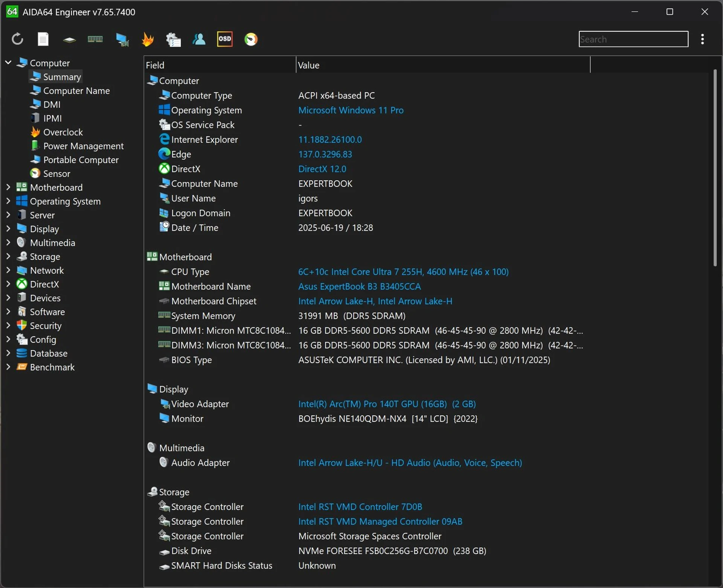
Task: Launch the flame stability test icon
Action: click(148, 39)
